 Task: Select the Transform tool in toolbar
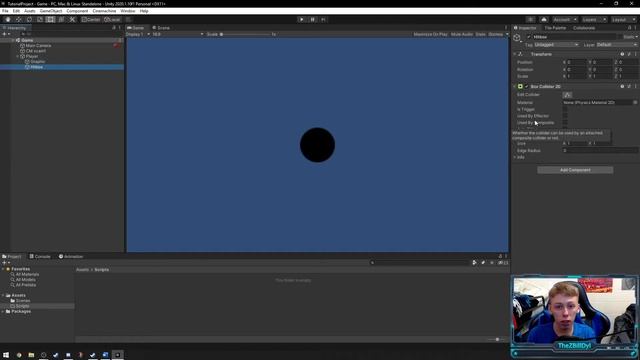click(61, 19)
